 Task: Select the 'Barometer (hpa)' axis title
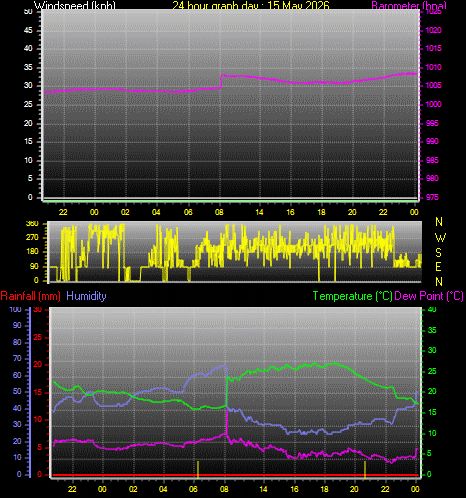409,5
